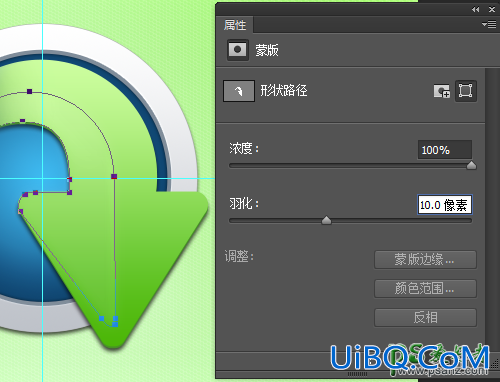Open the Properties panel flyout menu
The width and height of the screenshot is (500, 382).
pos(489,24)
